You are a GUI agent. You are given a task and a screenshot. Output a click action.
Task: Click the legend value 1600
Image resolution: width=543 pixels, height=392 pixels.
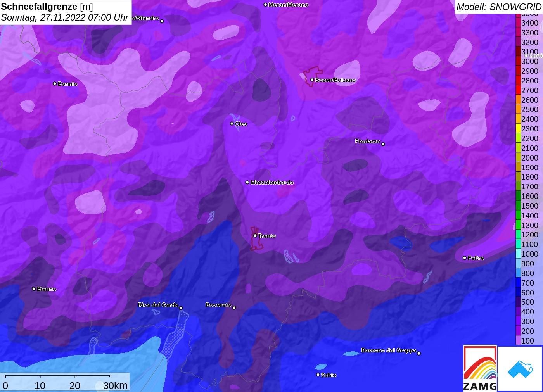[530, 196]
